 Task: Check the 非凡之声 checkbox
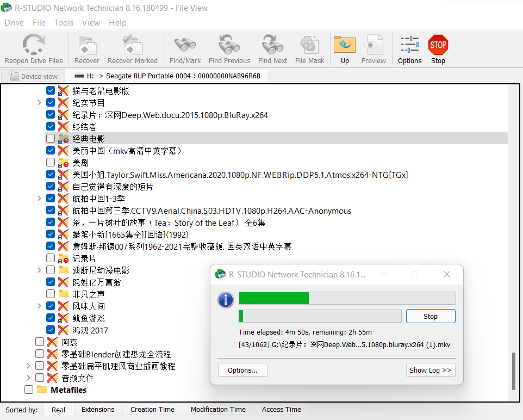[x=51, y=294]
